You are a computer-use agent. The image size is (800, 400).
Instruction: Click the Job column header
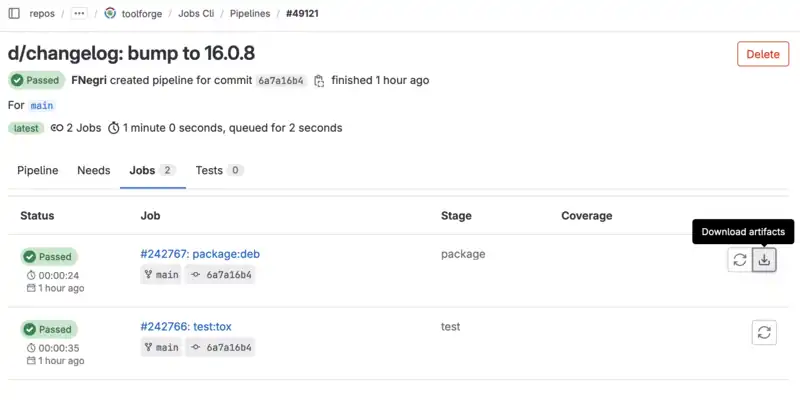[151, 216]
